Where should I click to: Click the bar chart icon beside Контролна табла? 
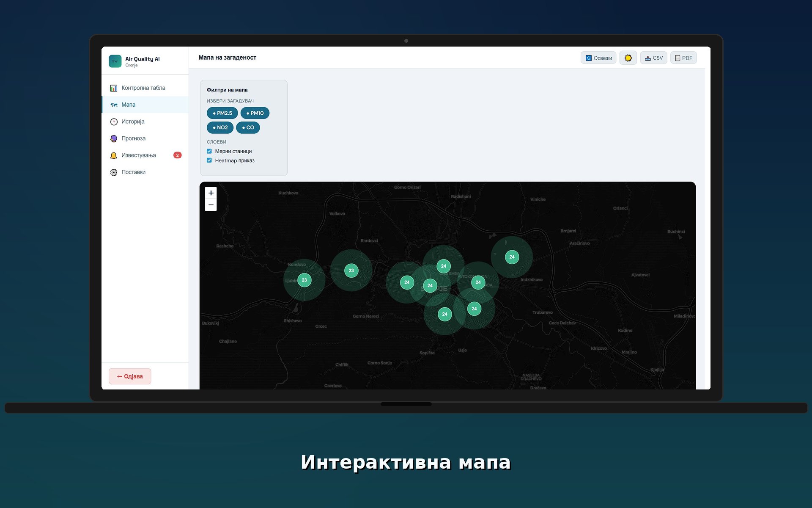(114, 88)
